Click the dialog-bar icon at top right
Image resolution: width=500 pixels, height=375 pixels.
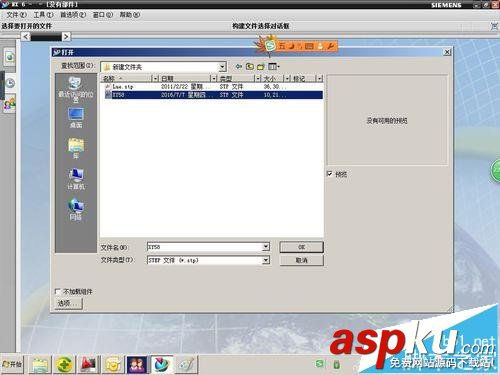tap(494, 26)
